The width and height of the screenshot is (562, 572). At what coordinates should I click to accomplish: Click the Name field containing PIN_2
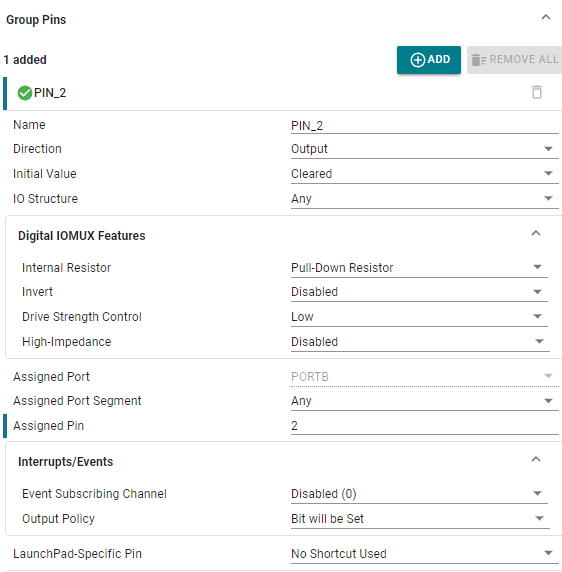point(425,126)
